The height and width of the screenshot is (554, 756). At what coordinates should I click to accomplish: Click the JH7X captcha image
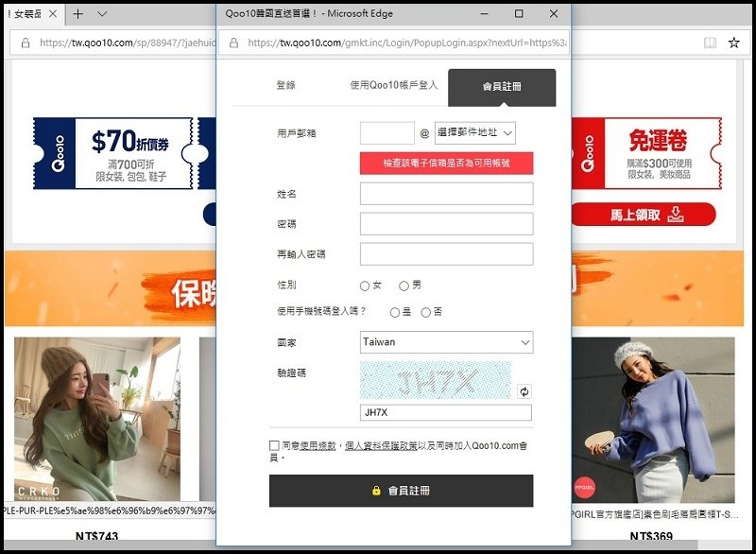pyautogui.click(x=436, y=380)
